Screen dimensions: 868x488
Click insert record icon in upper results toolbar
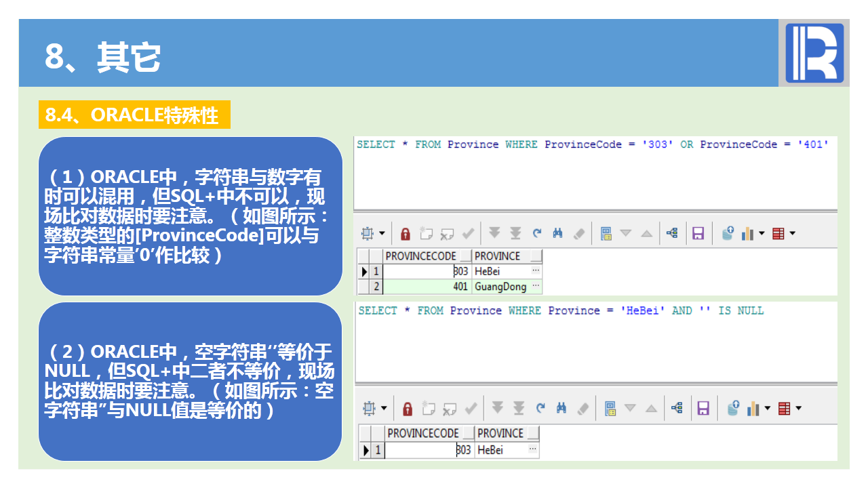[426, 234]
